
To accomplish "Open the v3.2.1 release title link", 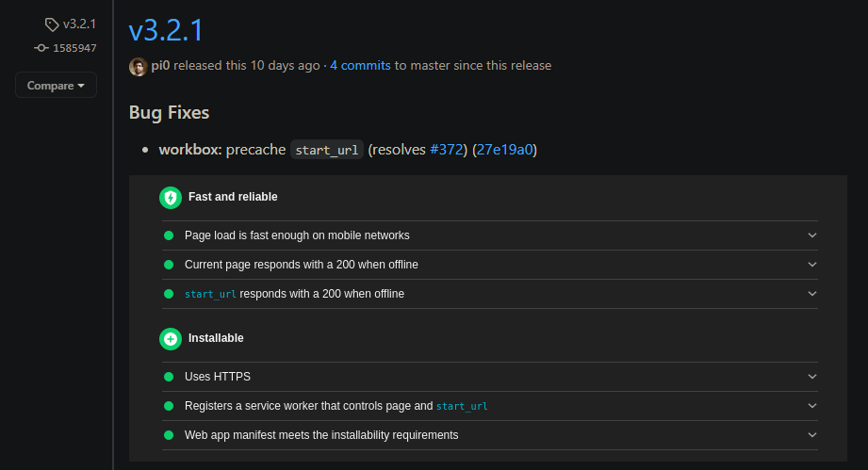I will tap(166, 30).
